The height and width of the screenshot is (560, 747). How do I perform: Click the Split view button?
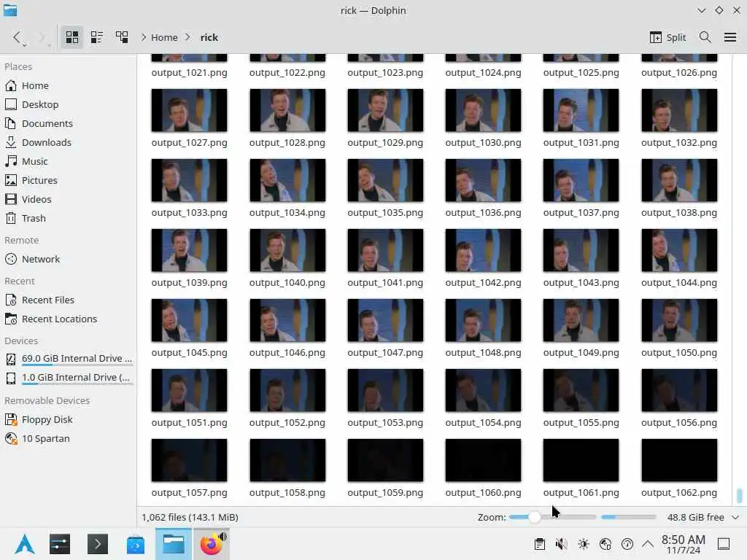pyautogui.click(x=668, y=37)
